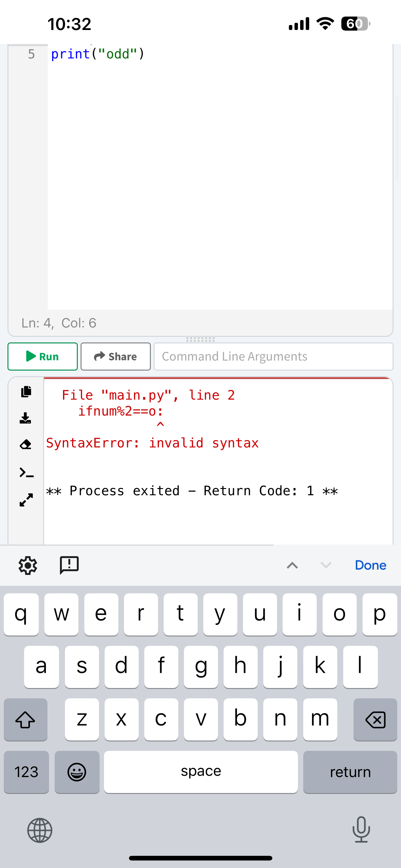Start dictation with microphone icon
The height and width of the screenshot is (868, 401).
[361, 829]
